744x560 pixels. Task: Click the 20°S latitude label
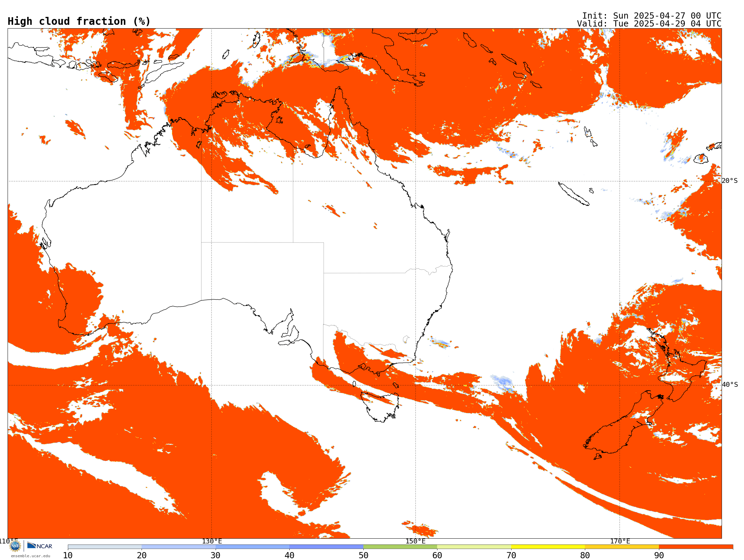coord(730,181)
